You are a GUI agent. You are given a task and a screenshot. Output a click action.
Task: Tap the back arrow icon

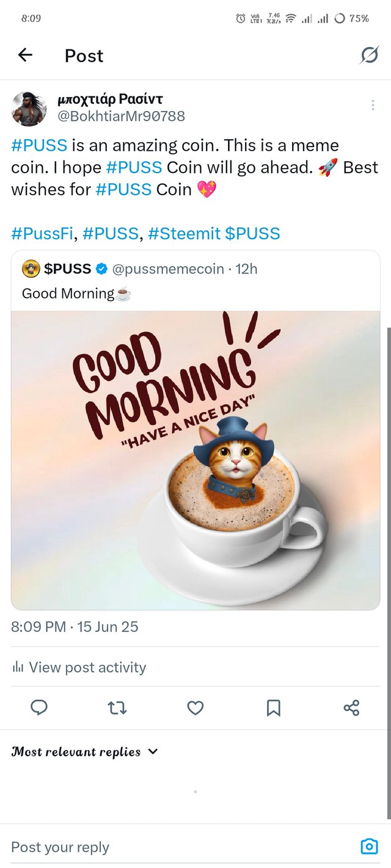pos(25,56)
